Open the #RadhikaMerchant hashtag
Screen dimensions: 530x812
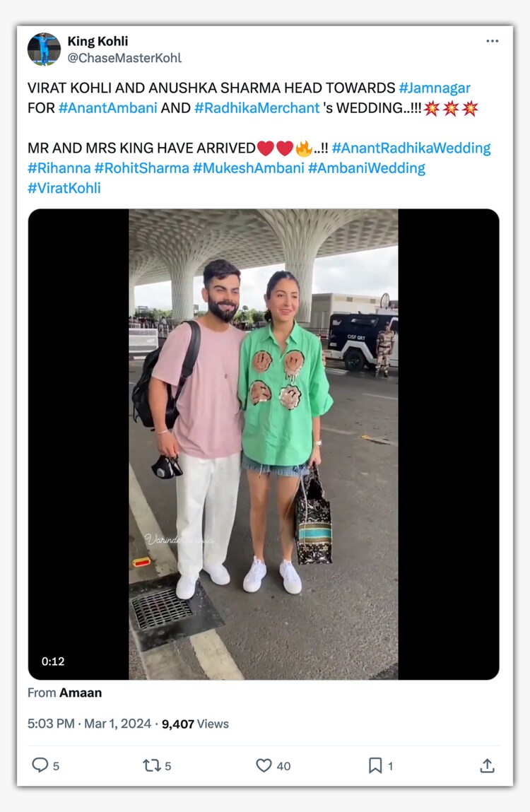click(x=257, y=107)
